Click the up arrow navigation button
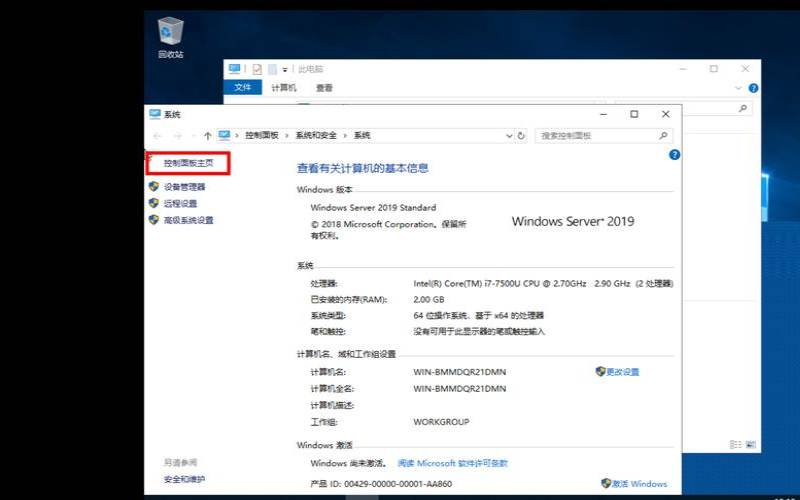This screenshot has height=500, width=800. point(207,135)
